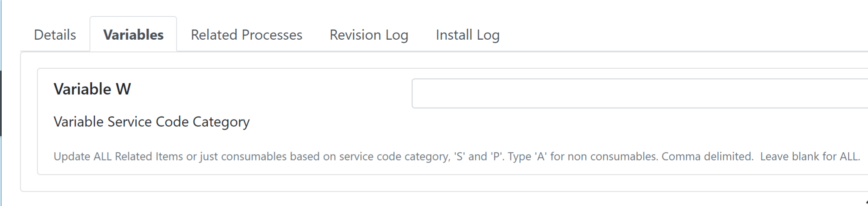Viewport: 868px width, 206px height.
Task: Click the dark vertical bar on left edge
Action: (1, 103)
